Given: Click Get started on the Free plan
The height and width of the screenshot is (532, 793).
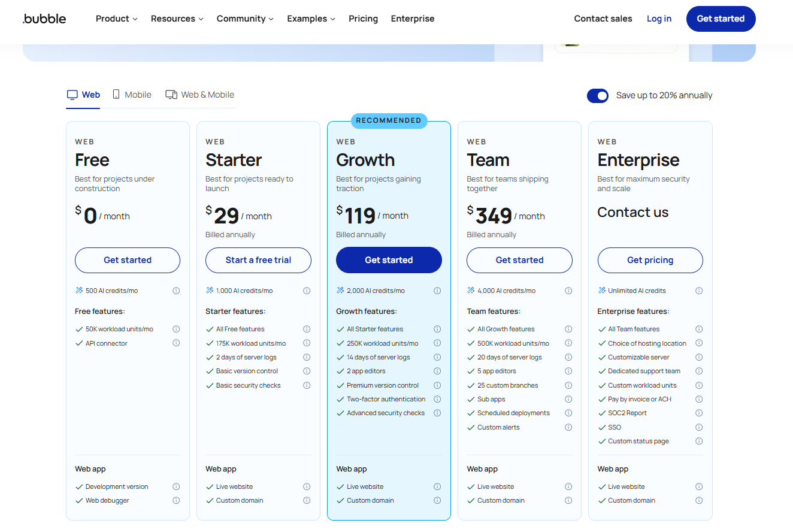Looking at the screenshot, I should [x=128, y=260].
